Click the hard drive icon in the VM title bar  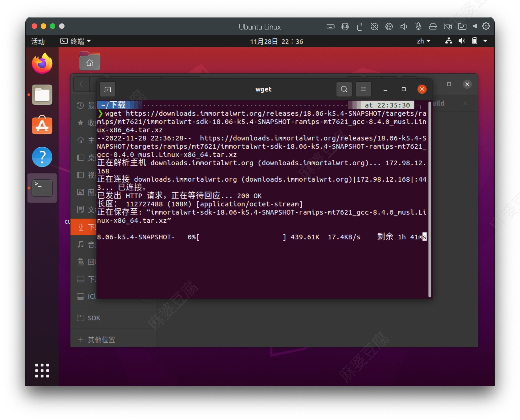coord(433,26)
